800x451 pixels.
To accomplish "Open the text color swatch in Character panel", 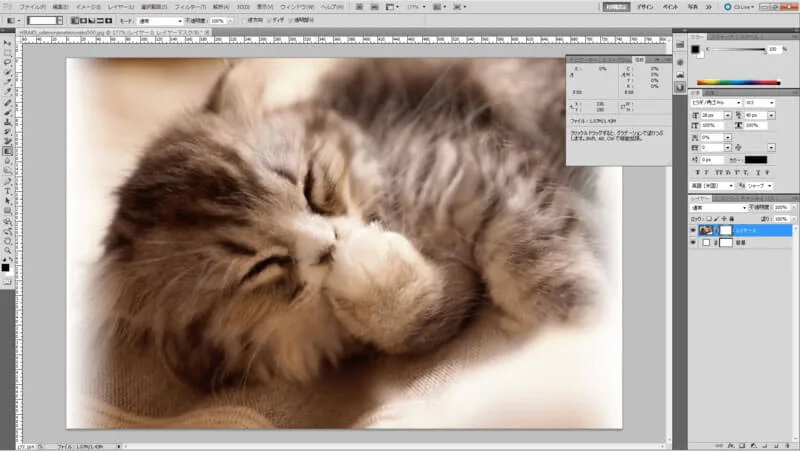I will click(756, 160).
